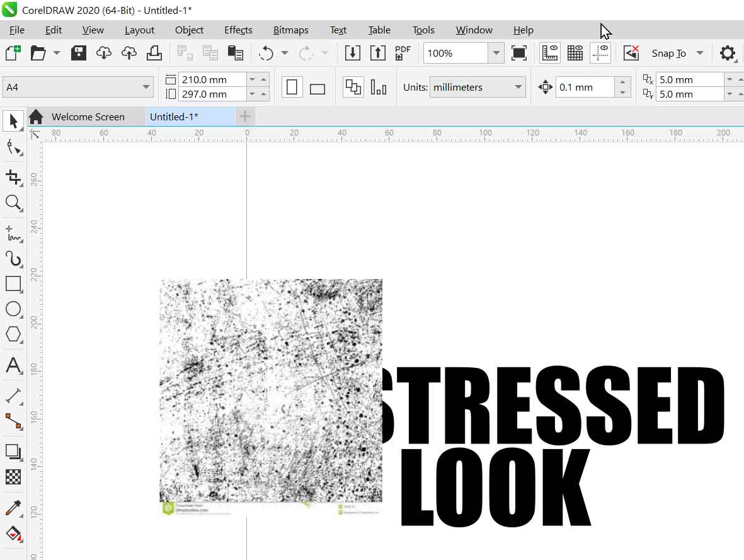Select the Drop Shadow tool

13,452
